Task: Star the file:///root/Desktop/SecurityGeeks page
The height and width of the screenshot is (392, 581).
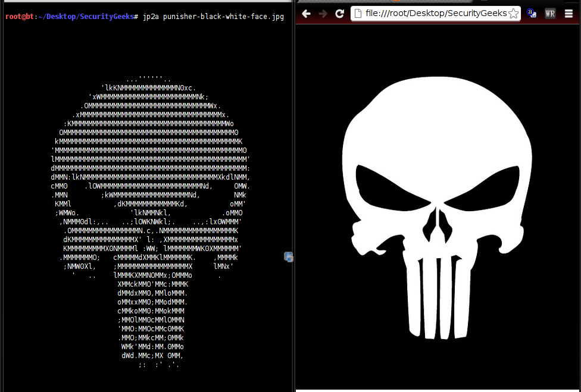Action: point(513,12)
